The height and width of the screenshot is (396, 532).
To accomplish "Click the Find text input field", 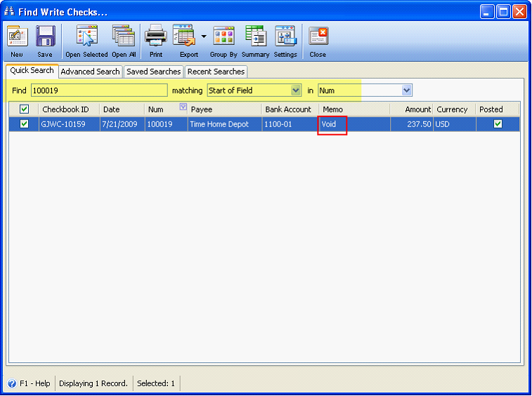I will click(99, 91).
